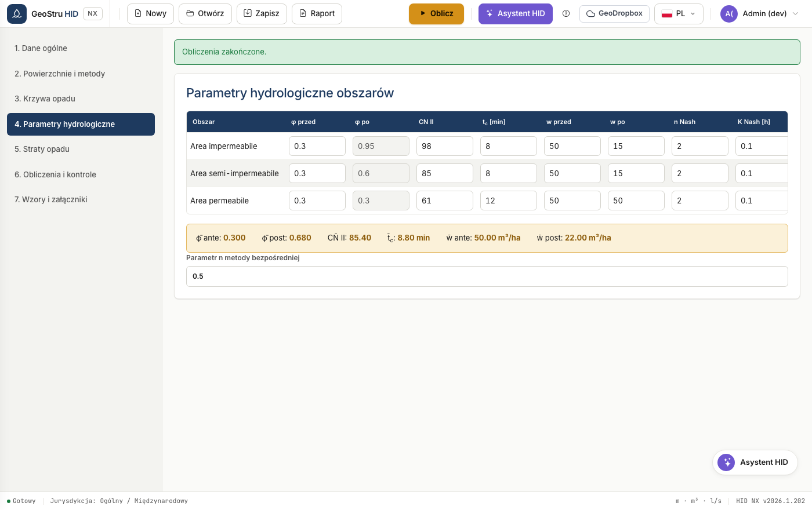Open the floating Asystent HID chat bubble

pos(755,462)
